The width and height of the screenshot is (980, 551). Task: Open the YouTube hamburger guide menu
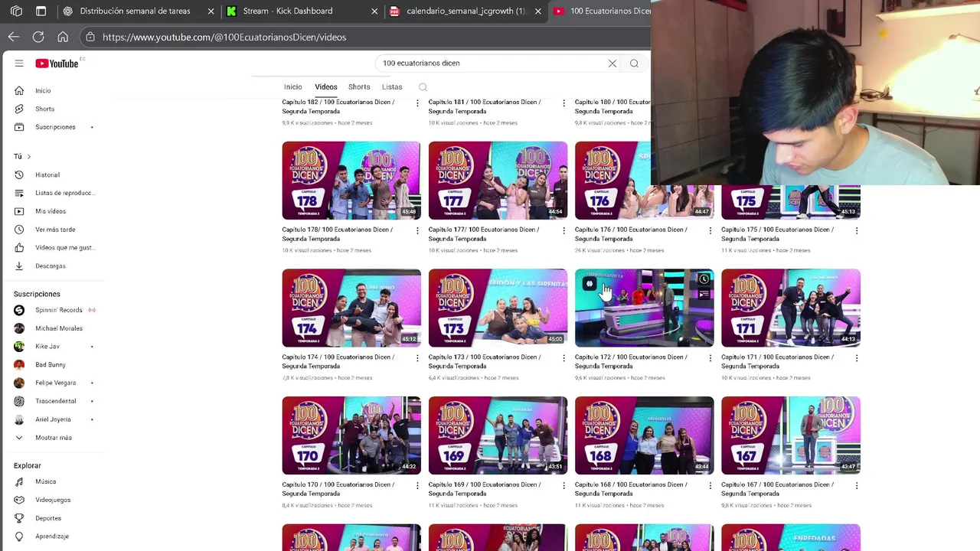click(x=19, y=64)
